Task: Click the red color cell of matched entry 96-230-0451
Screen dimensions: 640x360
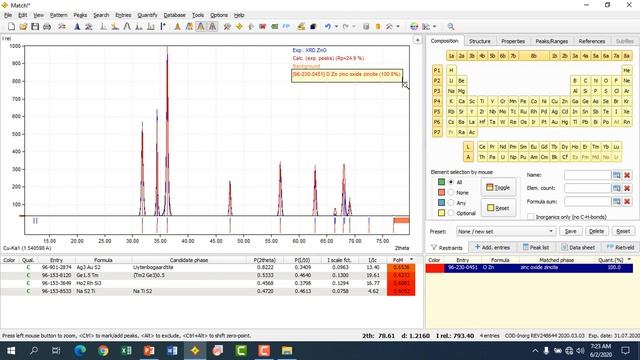Action: [435, 268]
